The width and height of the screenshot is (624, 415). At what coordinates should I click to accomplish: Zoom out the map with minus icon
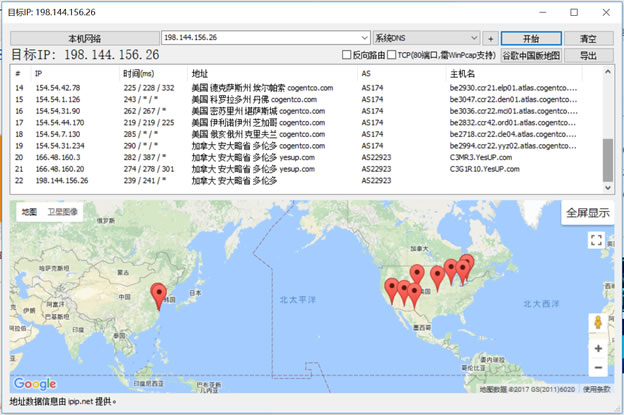tap(597, 369)
